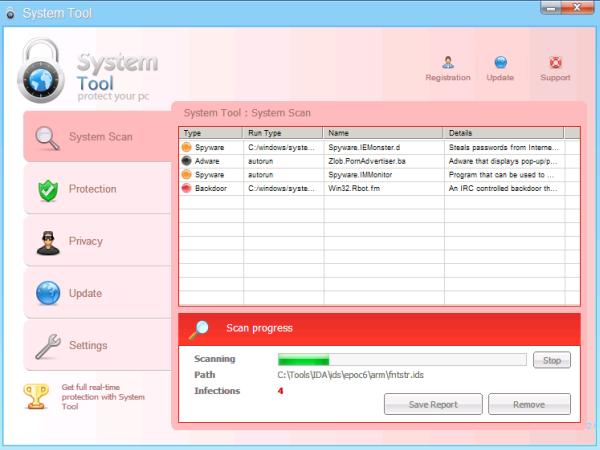Viewport: 600px width, 450px height.
Task: Click the green scan progress bar
Action: point(402,360)
